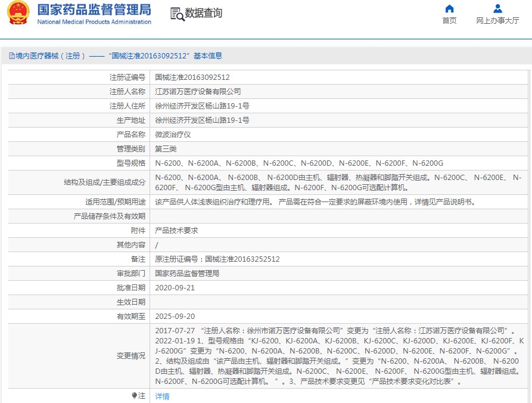The width and height of the screenshot is (532, 403).
Task: Click the 注册证编号 row label
Action: (127, 77)
